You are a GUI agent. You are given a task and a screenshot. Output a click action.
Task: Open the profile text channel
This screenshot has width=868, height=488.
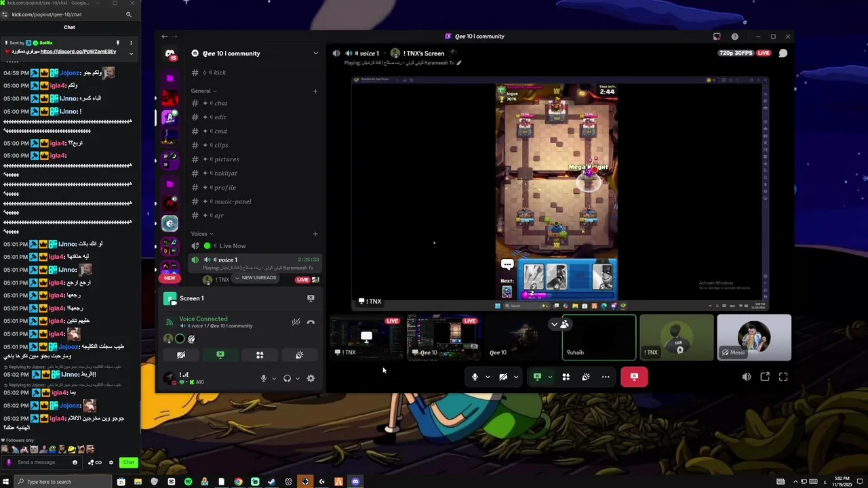click(256, 188)
